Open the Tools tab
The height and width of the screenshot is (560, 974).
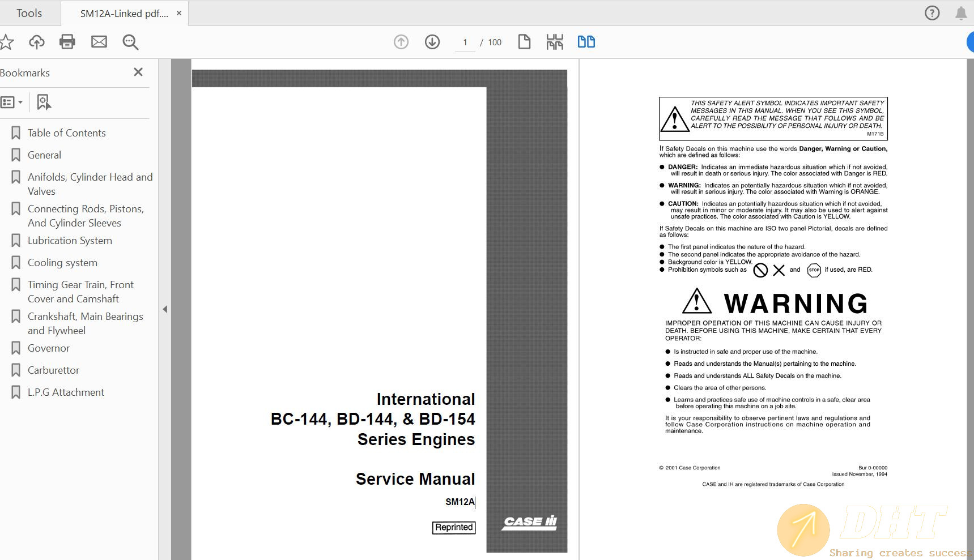point(29,13)
